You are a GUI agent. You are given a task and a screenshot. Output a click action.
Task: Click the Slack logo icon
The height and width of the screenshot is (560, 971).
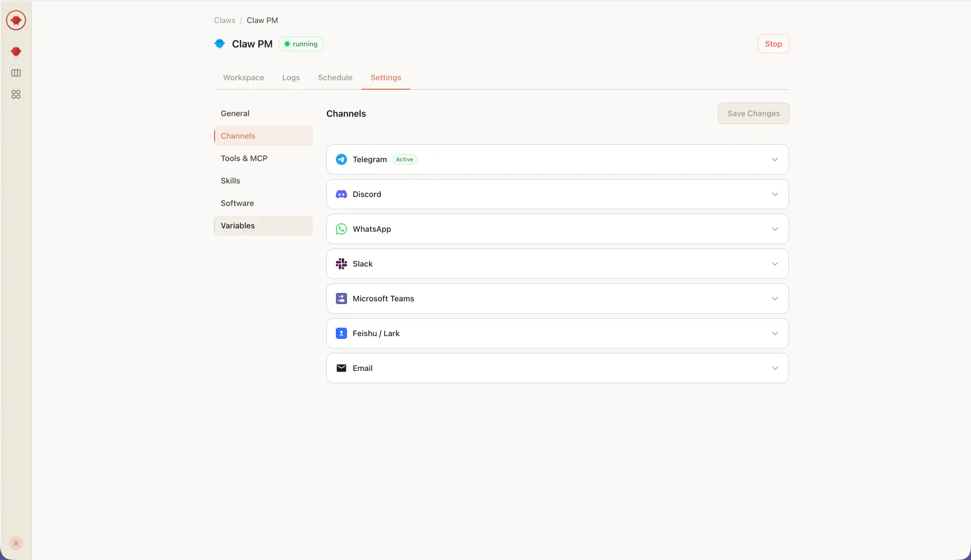(x=341, y=264)
